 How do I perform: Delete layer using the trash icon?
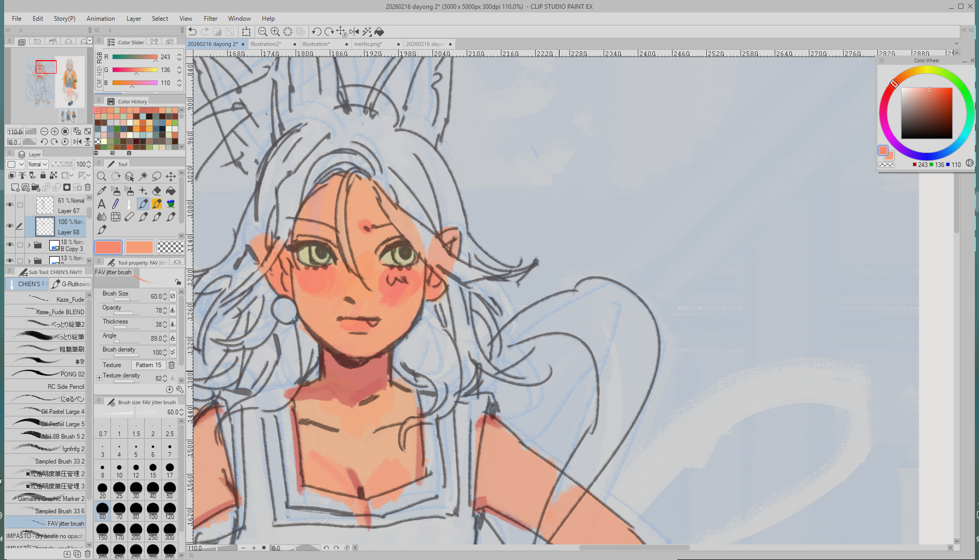pos(88,187)
